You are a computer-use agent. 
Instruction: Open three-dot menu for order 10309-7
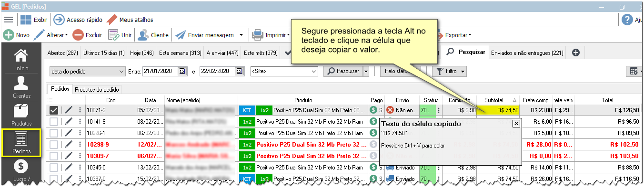coord(80,156)
